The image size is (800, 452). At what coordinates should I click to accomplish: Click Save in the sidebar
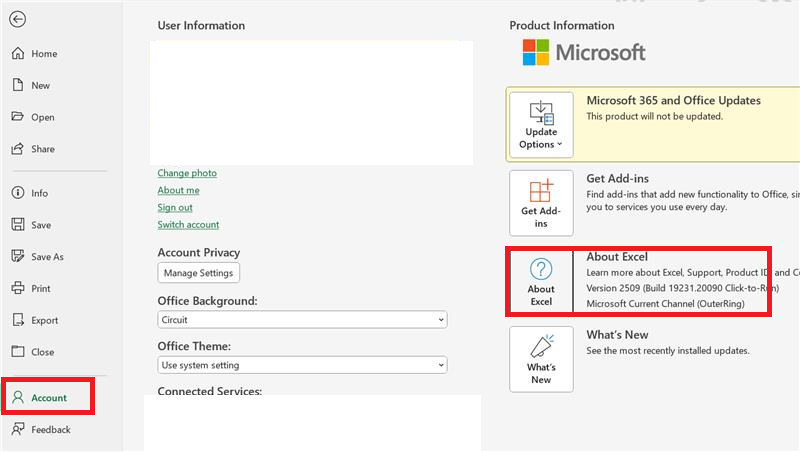(31, 224)
